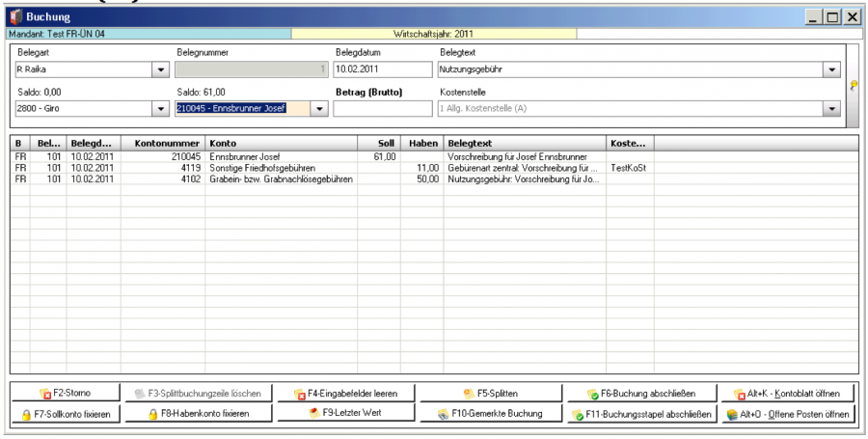Open Alt+K Kontoblatt öffnen

pos(787,393)
